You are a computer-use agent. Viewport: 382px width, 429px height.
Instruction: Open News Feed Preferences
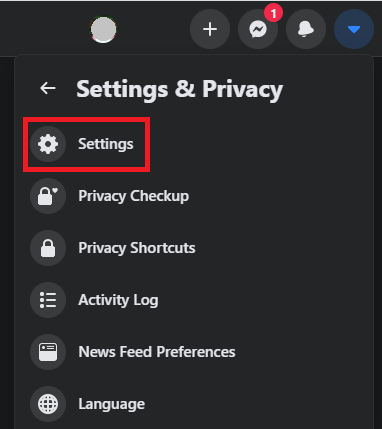[x=157, y=352]
